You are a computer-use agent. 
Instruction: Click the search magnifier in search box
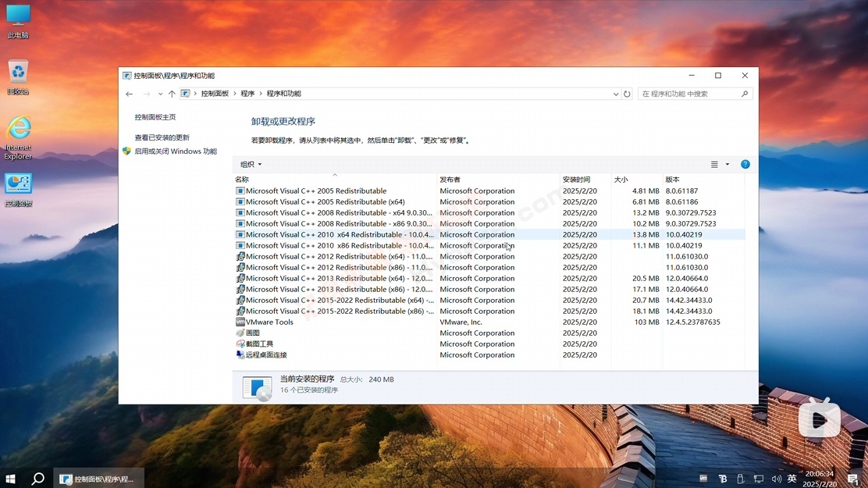[x=745, y=94]
